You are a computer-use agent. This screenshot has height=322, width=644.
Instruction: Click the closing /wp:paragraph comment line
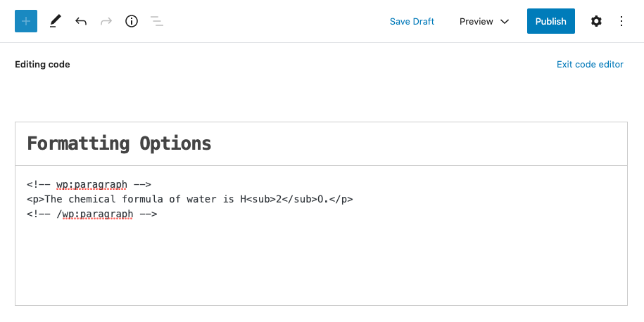tap(92, 214)
